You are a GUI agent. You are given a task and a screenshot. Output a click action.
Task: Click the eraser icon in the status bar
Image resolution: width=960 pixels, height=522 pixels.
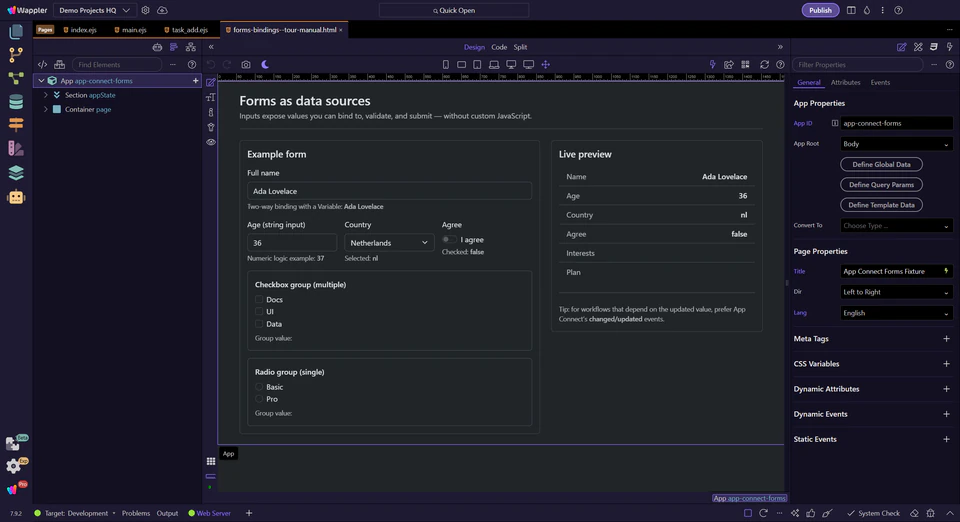pyautogui.click(x=914, y=513)
